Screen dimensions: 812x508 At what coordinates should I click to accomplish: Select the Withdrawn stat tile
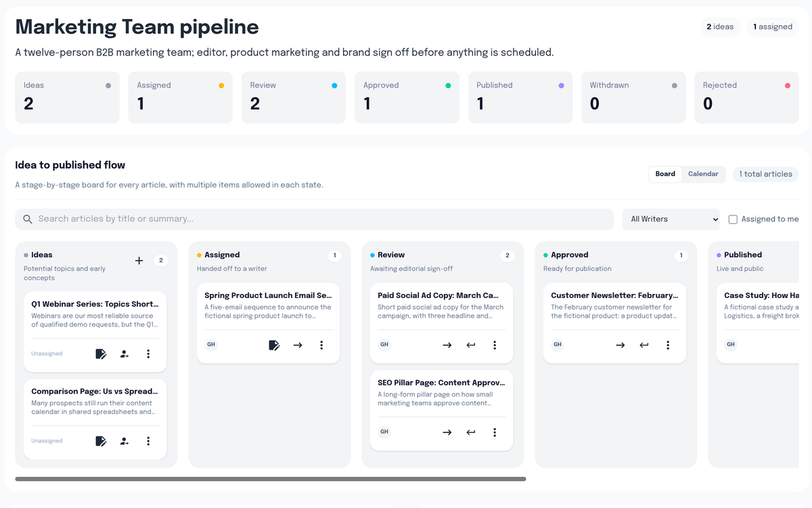tap(633, 98)
